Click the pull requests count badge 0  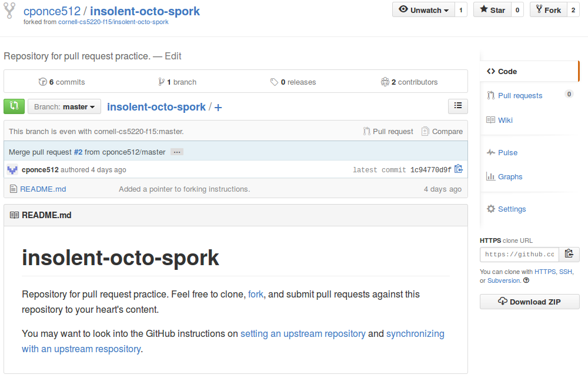coord(569,94)
